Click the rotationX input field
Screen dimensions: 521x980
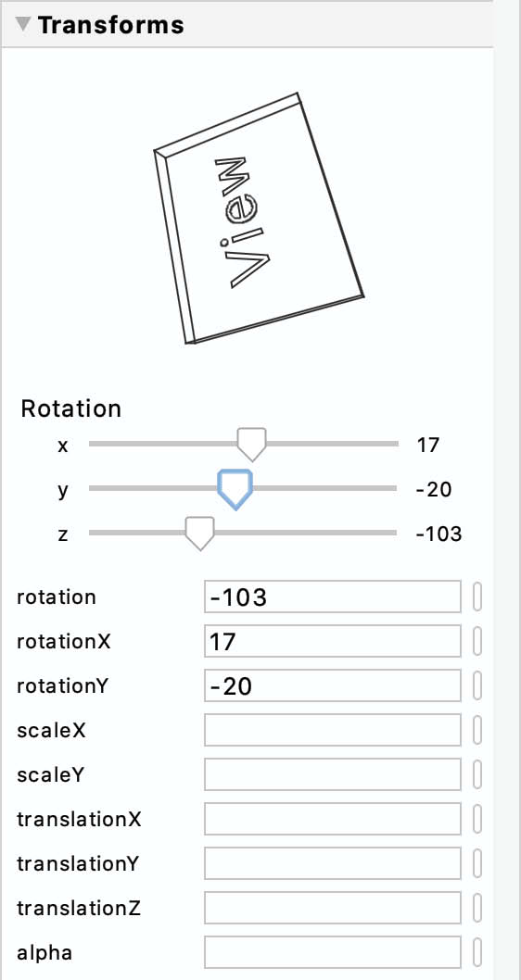point(333,641)
